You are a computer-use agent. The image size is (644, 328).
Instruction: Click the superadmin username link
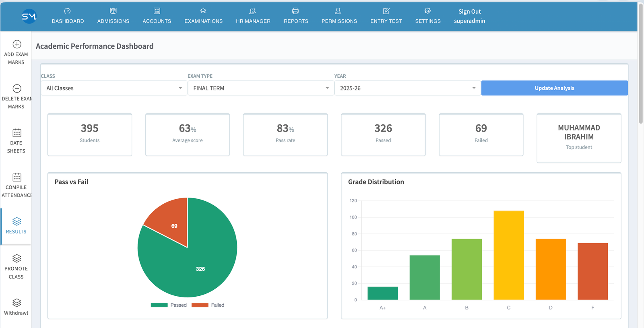469,21
